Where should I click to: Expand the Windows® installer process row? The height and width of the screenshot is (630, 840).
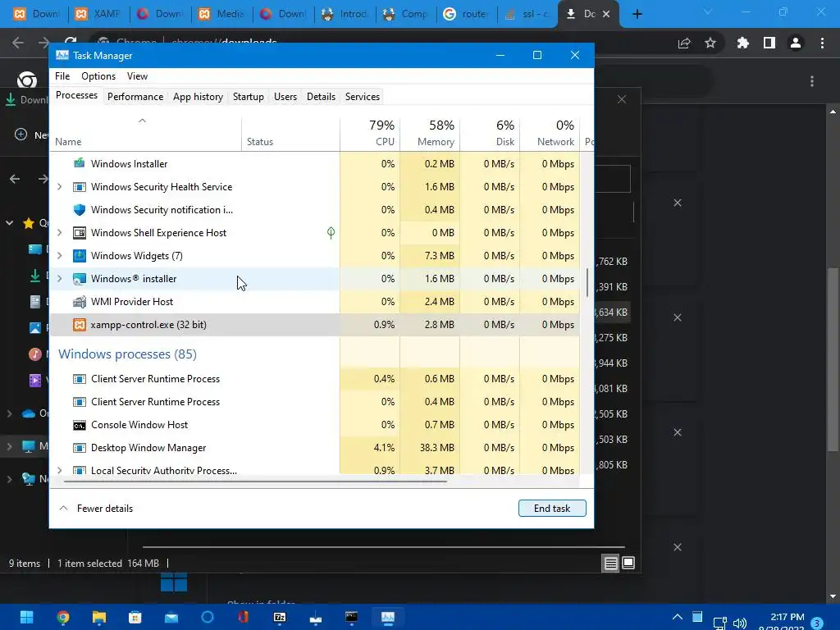[x=59, y=279]
